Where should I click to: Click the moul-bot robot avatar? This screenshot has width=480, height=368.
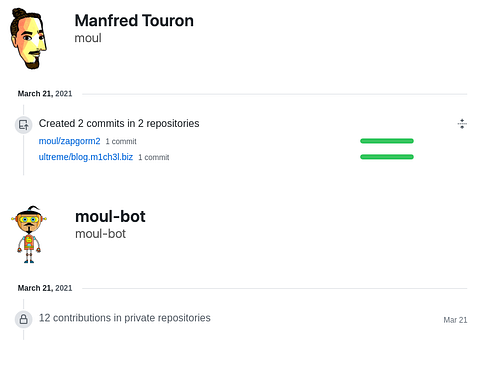pyautogui.click(x=29, y=234)
